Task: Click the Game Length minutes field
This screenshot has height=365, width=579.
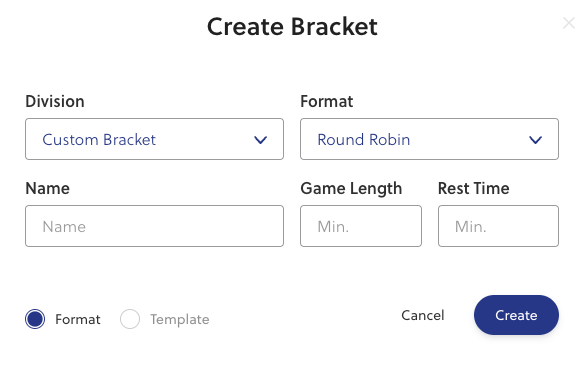Action: [x=361, y=226]
